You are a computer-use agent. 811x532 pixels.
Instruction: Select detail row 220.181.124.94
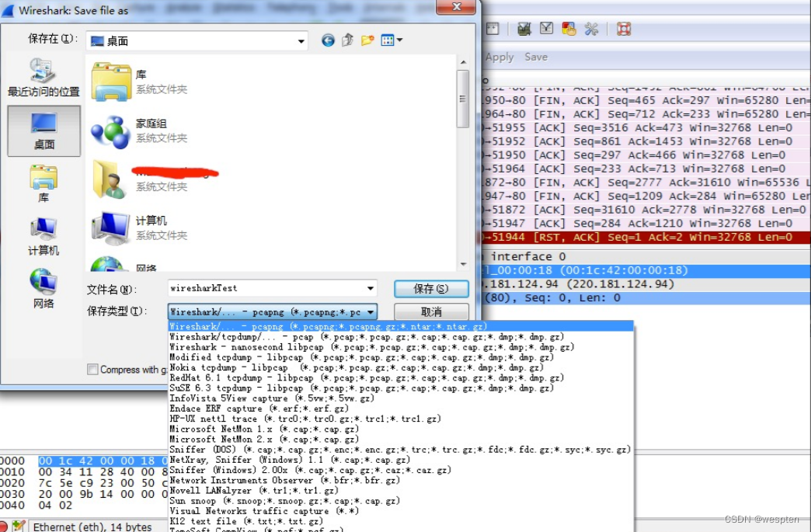pos(646,283)
